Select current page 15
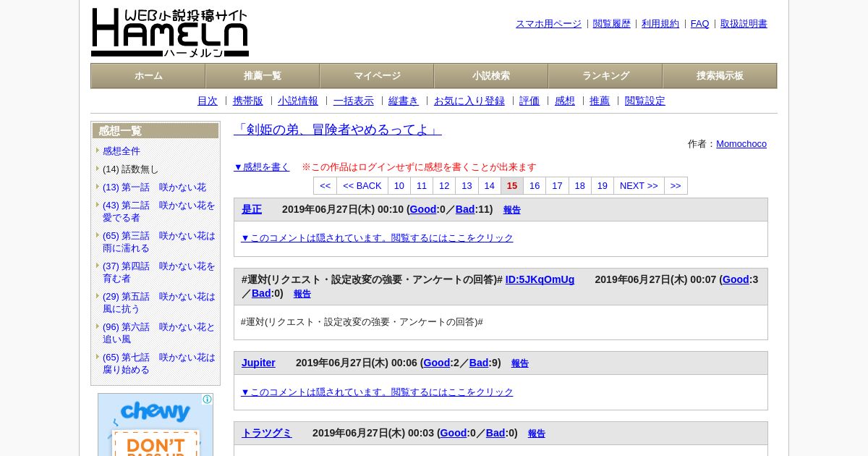The height and width of the screenshot is (456, 868). pos(512,186)
